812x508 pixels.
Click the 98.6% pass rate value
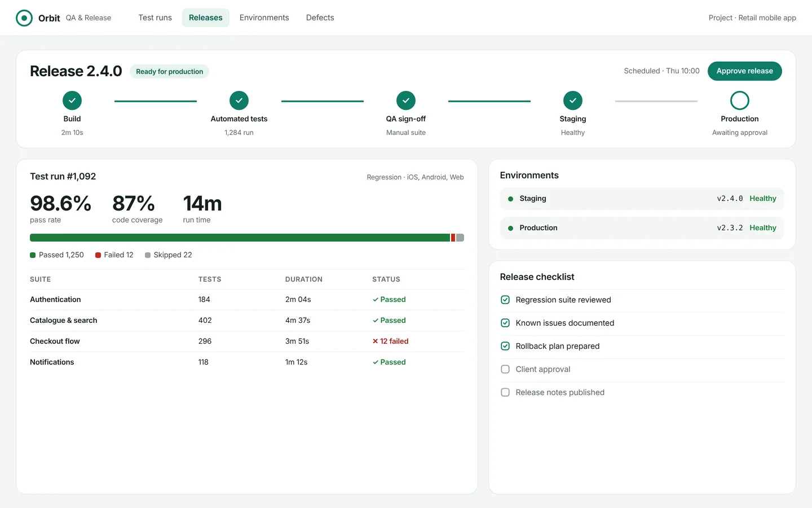coord(60,203)
